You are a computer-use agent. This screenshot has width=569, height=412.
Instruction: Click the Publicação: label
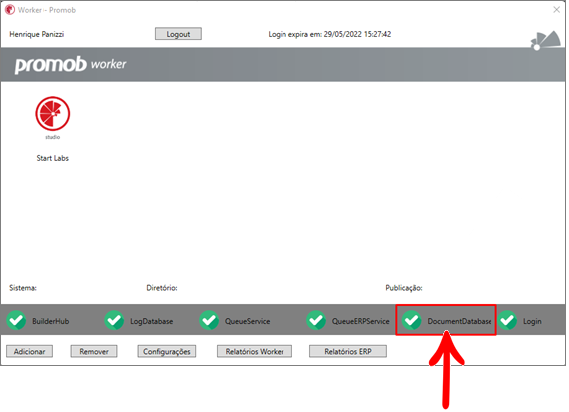(x=404, y=288)
